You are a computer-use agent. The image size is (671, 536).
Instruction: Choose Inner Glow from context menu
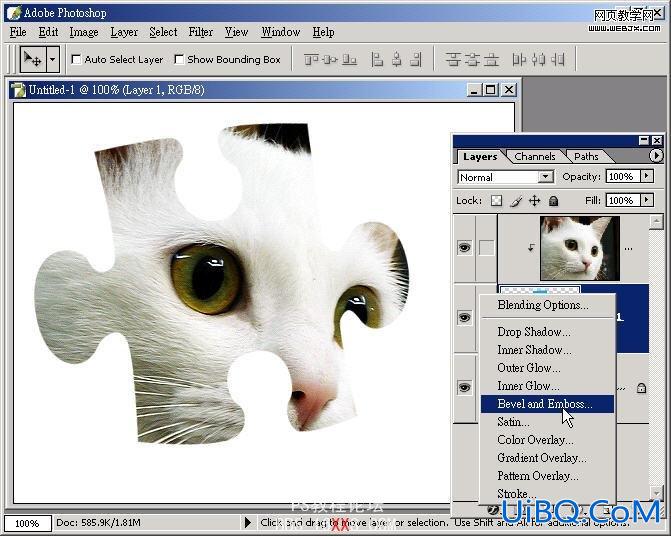tap(548, 386)
